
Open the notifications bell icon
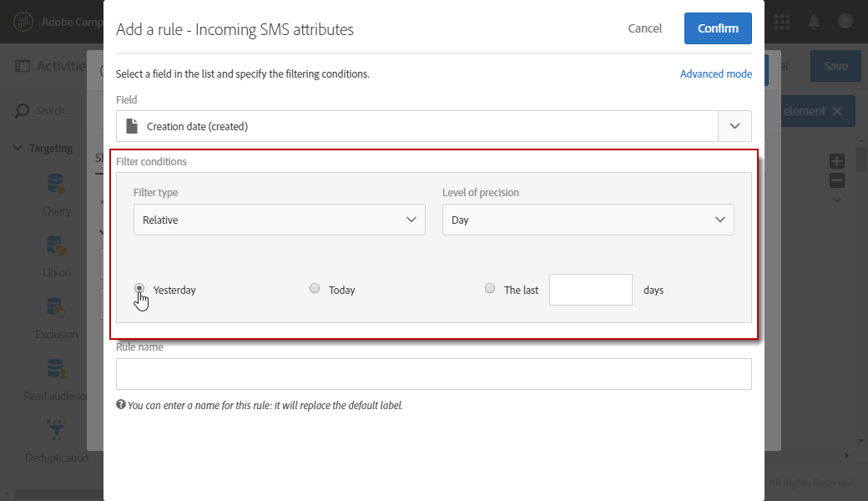[x=813, y=22]
